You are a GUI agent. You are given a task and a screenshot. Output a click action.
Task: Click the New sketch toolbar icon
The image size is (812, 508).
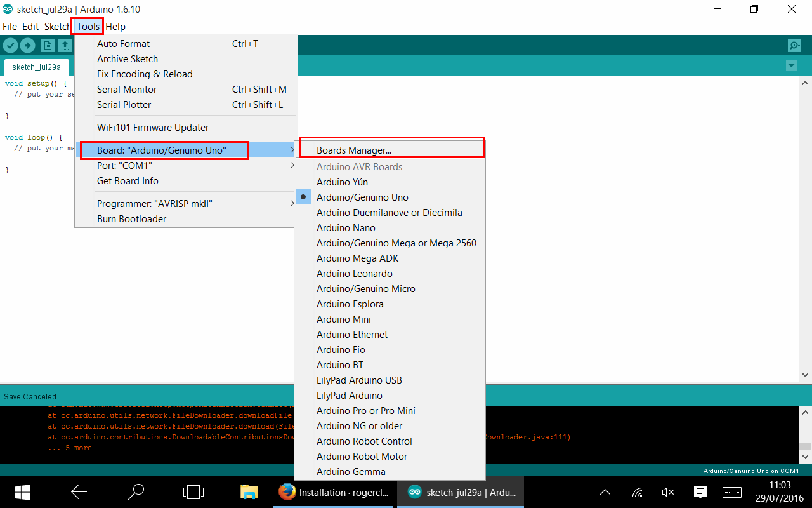[x=48, y=45]
